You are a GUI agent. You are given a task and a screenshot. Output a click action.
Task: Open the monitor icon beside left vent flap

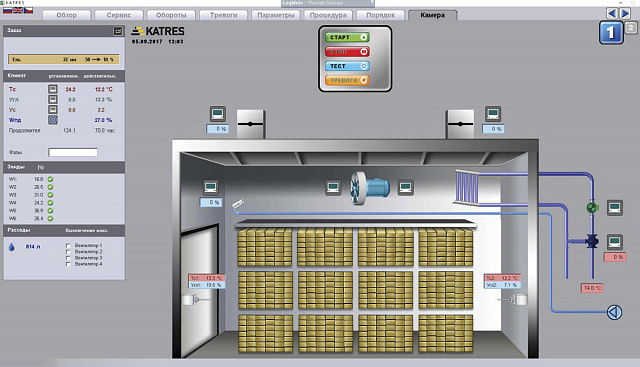tap(218, 114)
